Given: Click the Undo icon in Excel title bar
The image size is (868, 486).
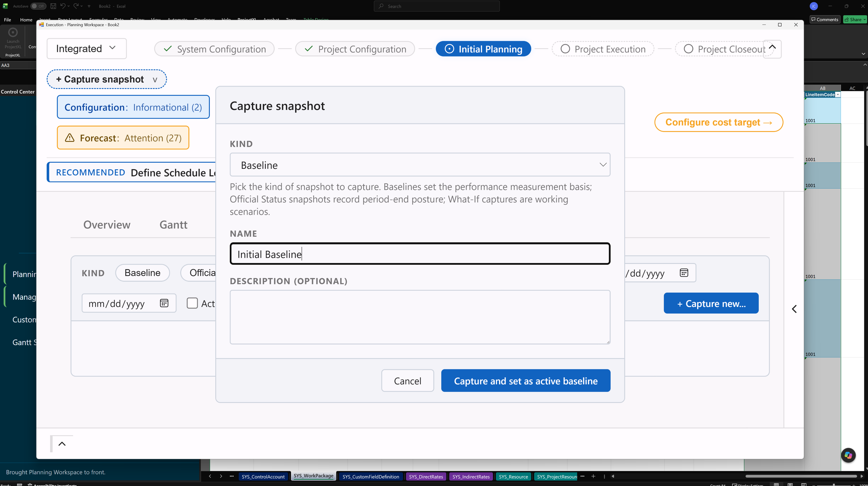Looking at the screenshot, I should click(63, 6).
